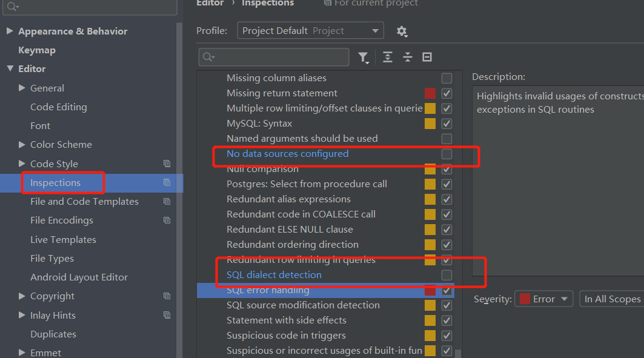
Task: Click project-level icon beside Inlay Hints
Action: 167,315
